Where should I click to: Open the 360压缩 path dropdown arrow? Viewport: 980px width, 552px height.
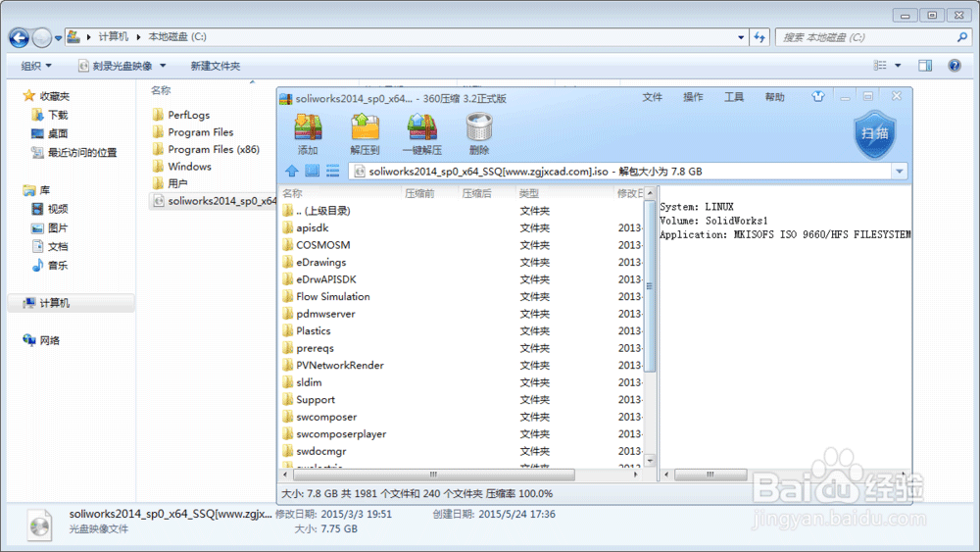[900, 172]
